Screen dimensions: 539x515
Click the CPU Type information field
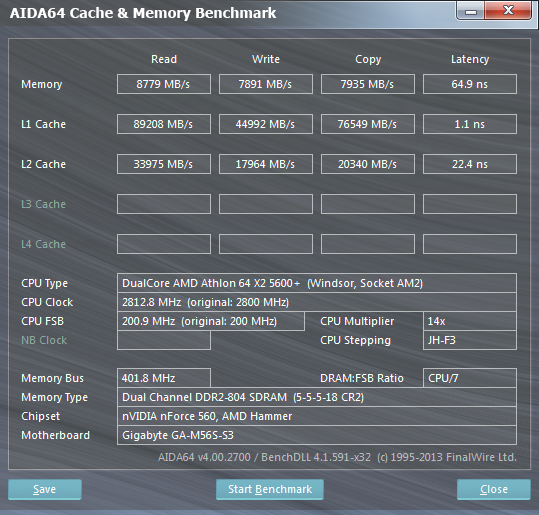317,283
